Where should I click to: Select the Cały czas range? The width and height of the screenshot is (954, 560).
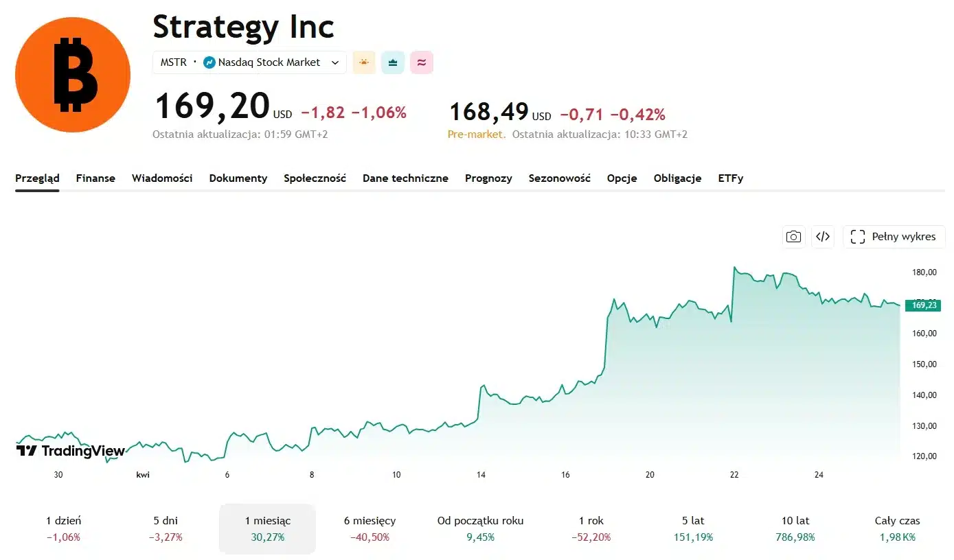[x=897, y=528]
